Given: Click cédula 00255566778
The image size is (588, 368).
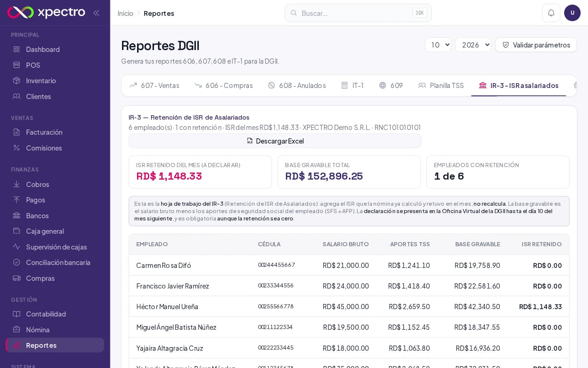Looking at the screenshot, I should 276,306.
